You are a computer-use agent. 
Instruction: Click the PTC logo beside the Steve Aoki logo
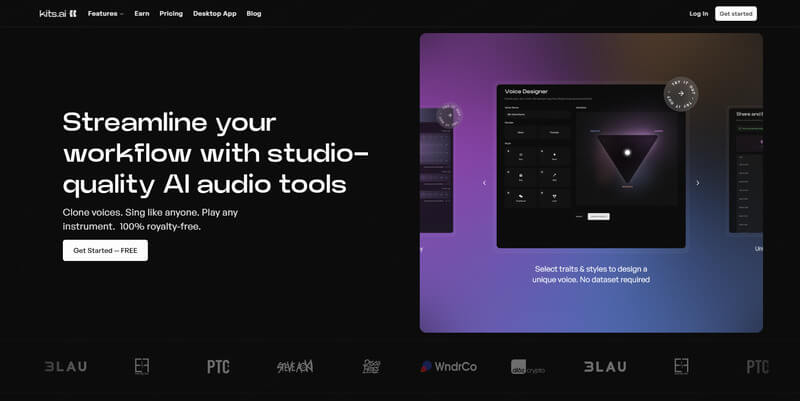point(218,367)
